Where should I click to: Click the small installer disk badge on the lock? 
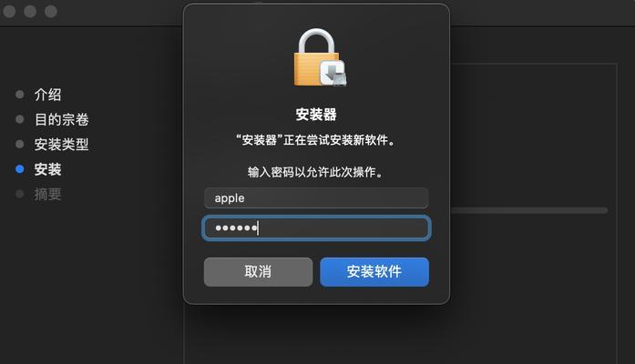[333, 73]
